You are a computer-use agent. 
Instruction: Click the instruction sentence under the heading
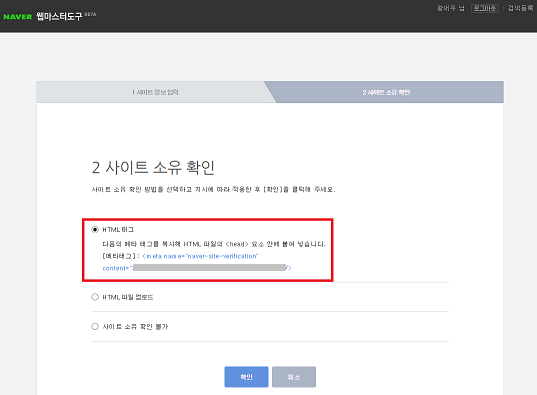pos(213,189)
